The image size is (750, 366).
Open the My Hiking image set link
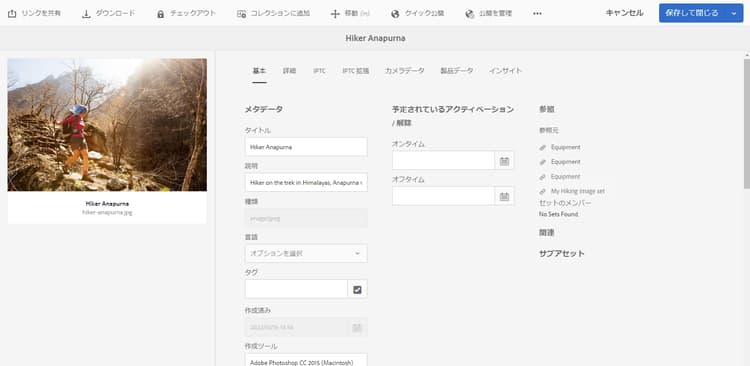click(577, 191)
